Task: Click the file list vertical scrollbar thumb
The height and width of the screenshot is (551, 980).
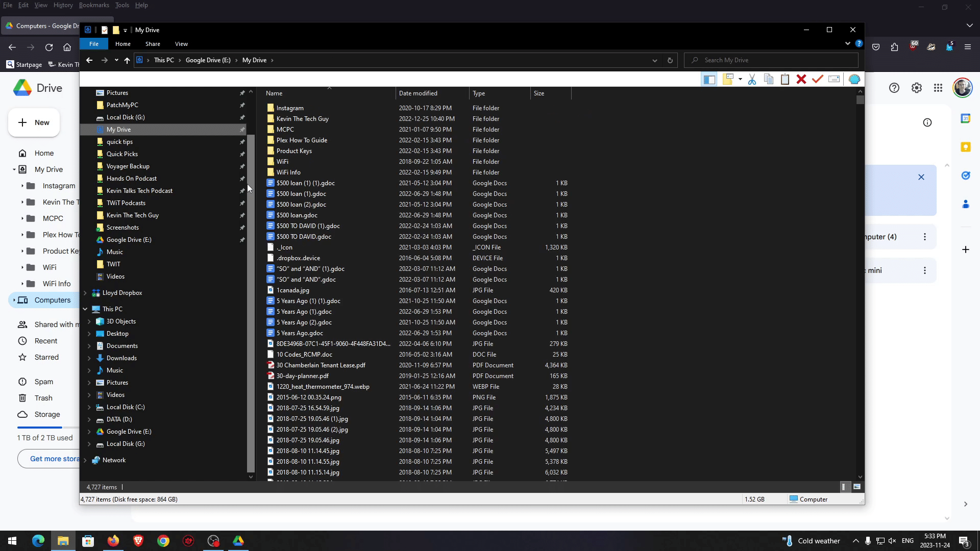Action: point(860,100)
